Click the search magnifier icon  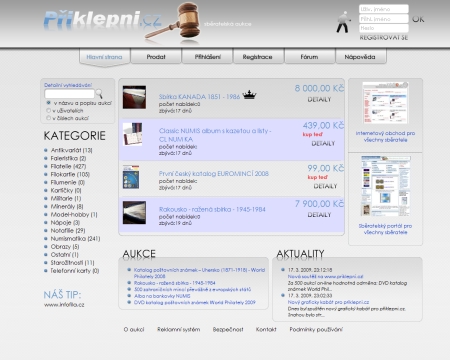99,93
